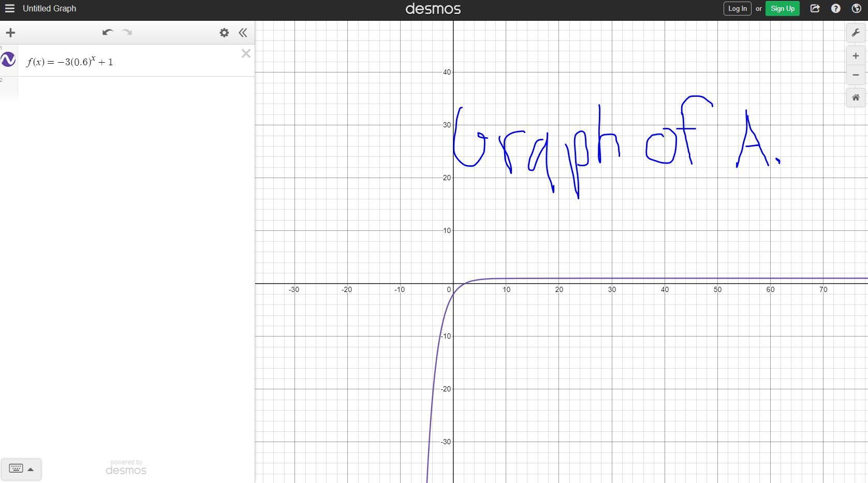Delete the f(x) expression

246,53
